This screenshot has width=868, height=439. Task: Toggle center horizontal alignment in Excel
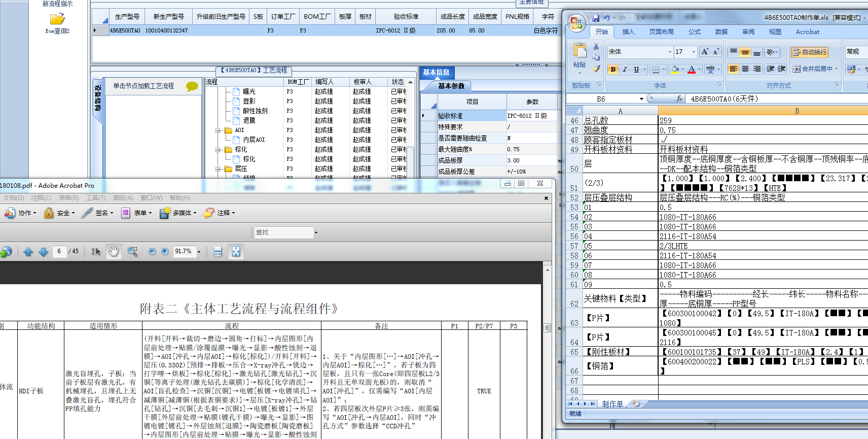[x=745, y=69]
